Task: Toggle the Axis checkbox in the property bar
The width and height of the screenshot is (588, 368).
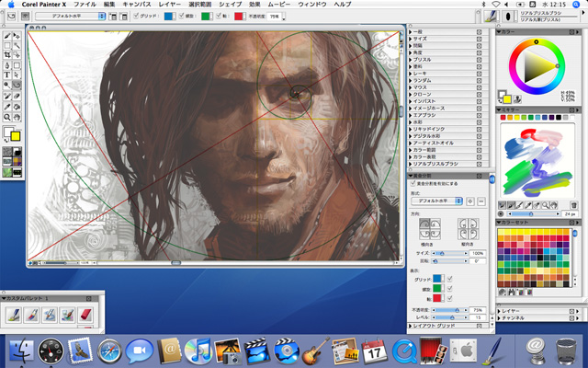Action: pos(219,16)
